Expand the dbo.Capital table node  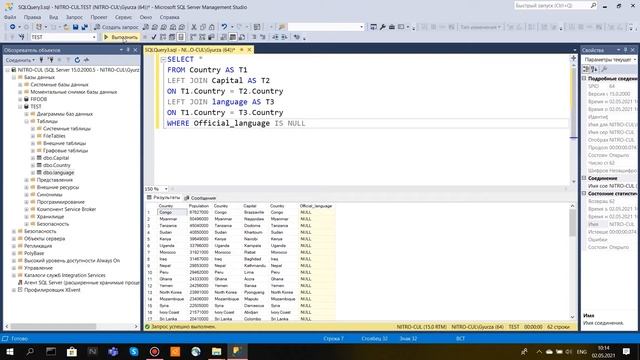tap(33, 158)
